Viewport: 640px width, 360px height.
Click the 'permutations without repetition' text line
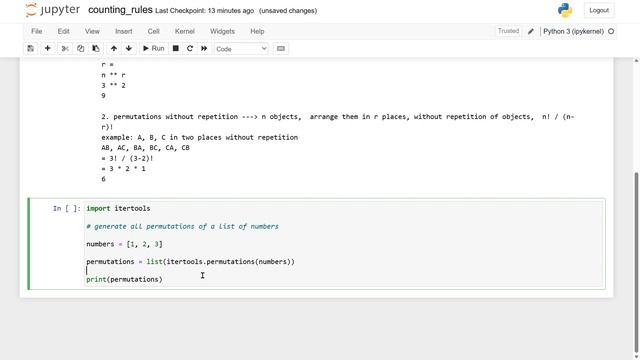point(338,122)
